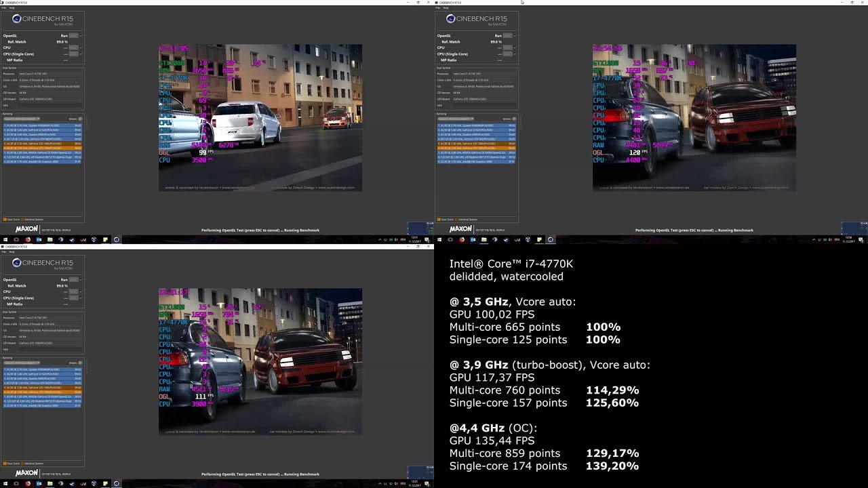Click MAXON logo at bottom of bottom-left window

(27, 472)
